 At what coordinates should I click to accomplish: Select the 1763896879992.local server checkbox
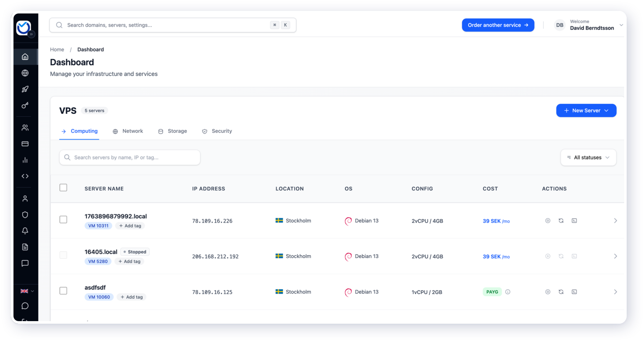coord(63,220)
